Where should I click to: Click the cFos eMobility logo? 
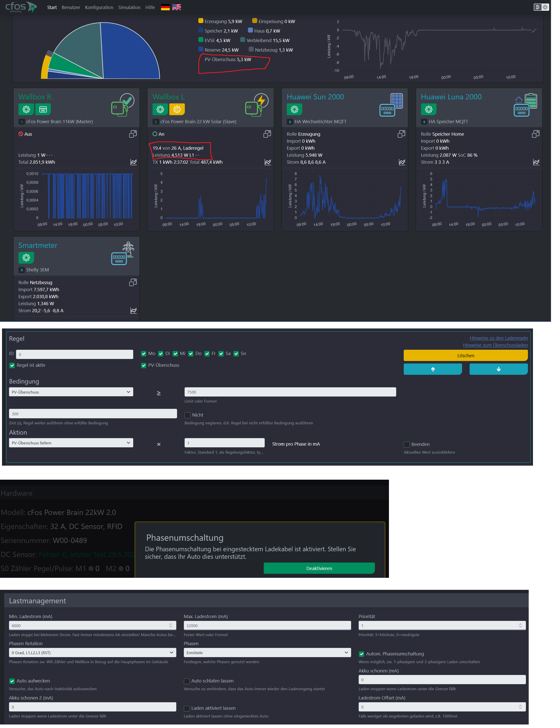pos(21,7)
